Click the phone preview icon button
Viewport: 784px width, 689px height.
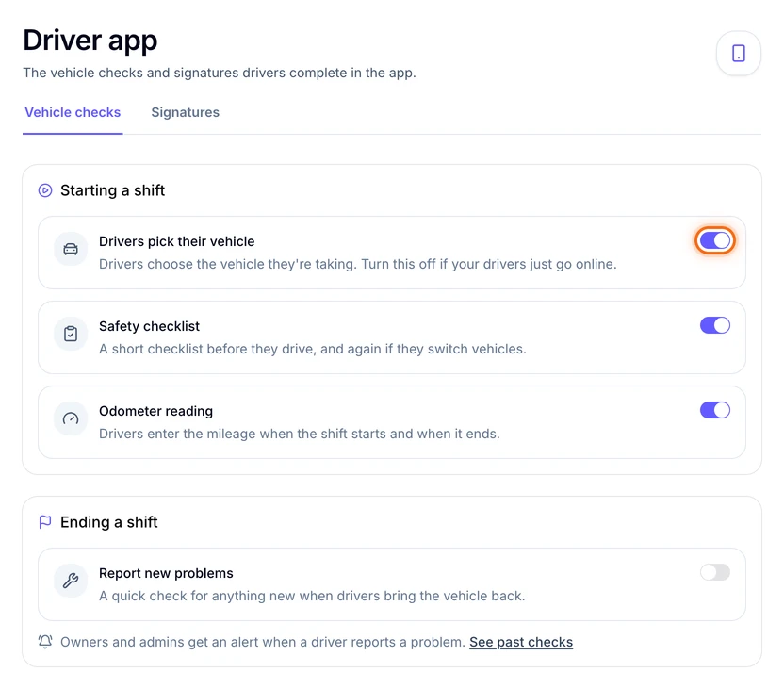pos(738,53)
